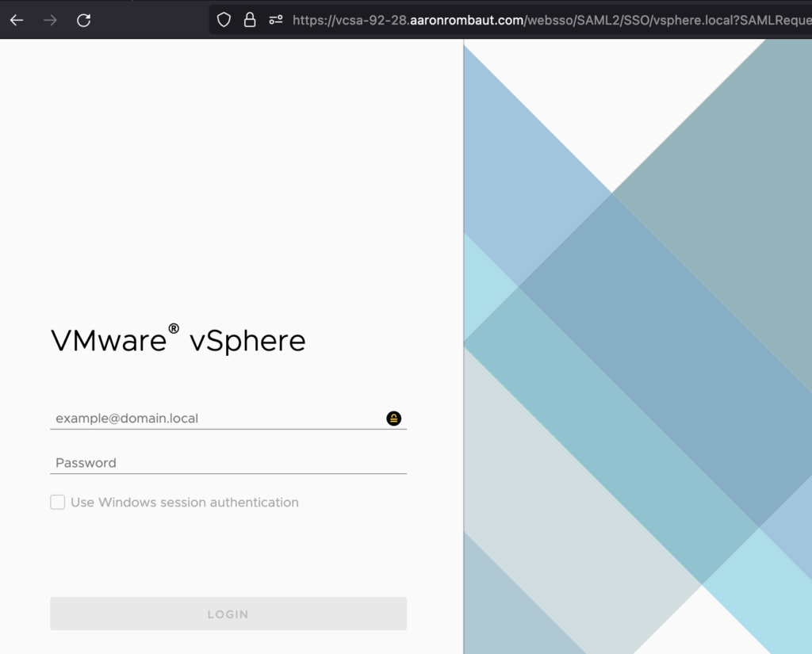Show site security via padlock icon

[250, 20]
